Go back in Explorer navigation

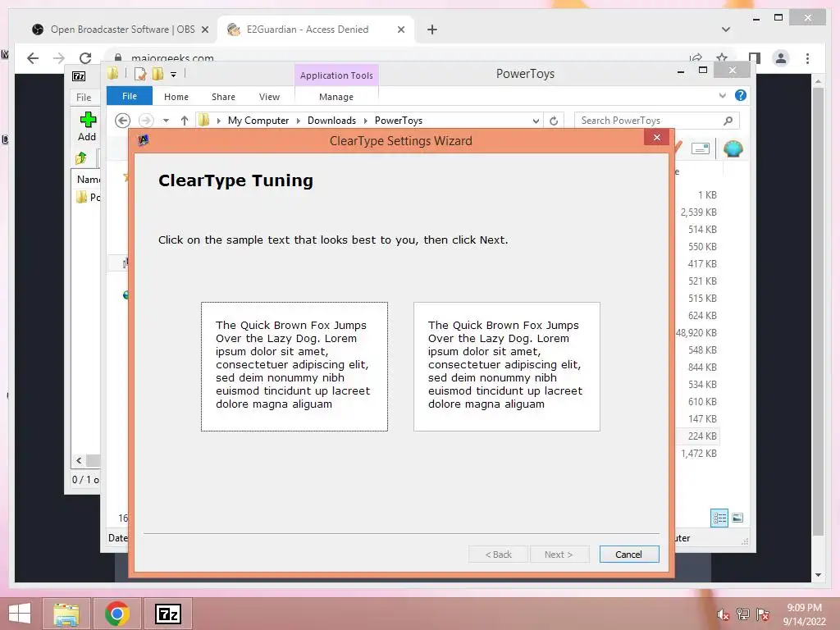123,121
